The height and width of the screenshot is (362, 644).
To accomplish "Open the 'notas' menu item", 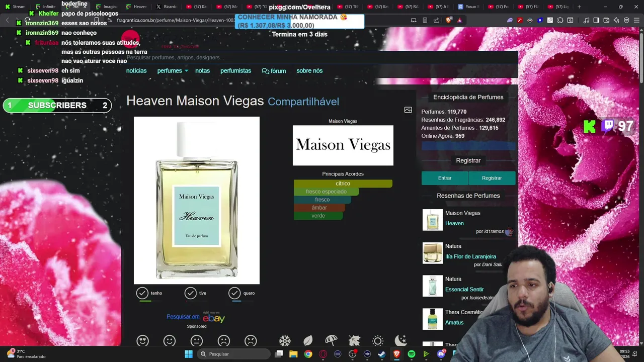I will [202, 71].
